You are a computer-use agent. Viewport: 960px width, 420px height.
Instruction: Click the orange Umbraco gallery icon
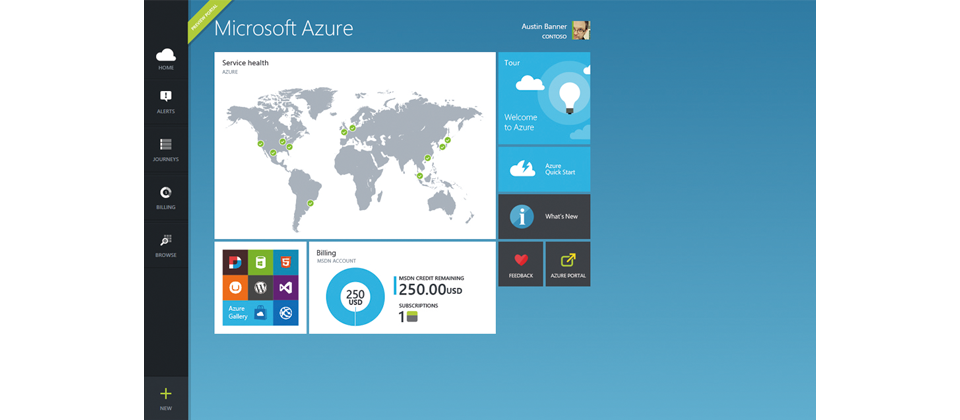(236, 287)
